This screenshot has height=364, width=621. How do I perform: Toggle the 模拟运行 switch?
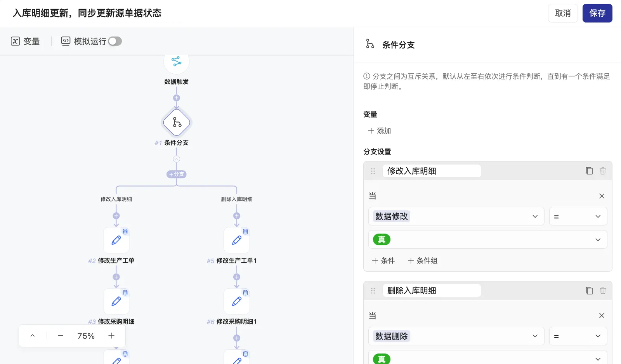coord(115,41)
